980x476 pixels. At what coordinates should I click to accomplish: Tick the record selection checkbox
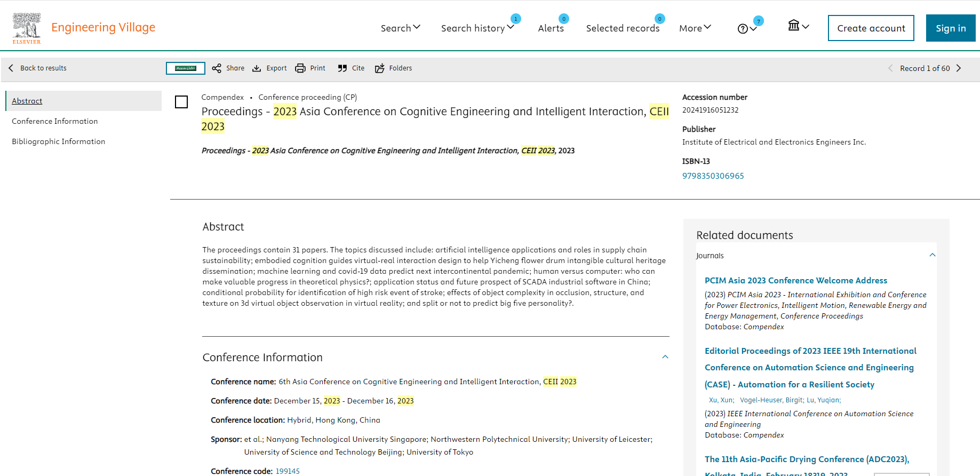[x=181, y=102]
